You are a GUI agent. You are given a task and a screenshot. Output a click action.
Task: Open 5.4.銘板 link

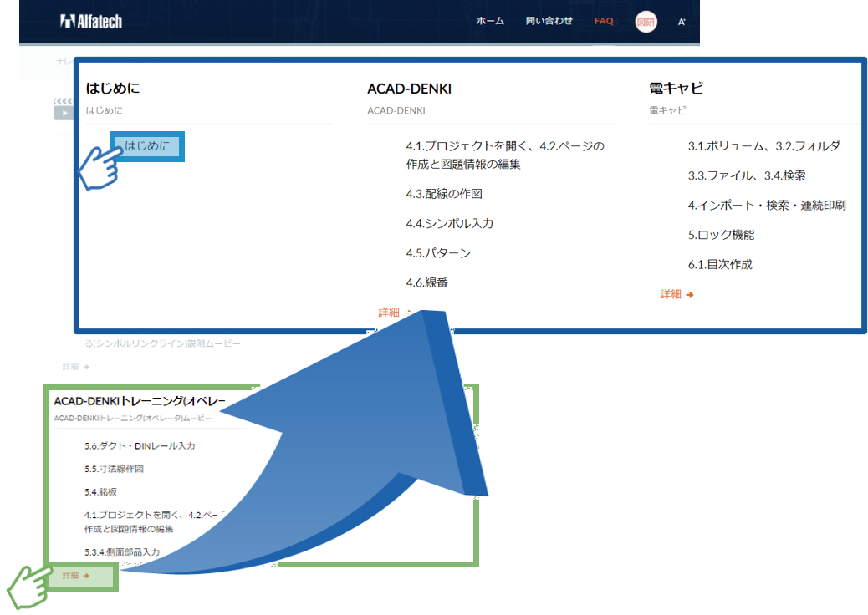[100, 491]
